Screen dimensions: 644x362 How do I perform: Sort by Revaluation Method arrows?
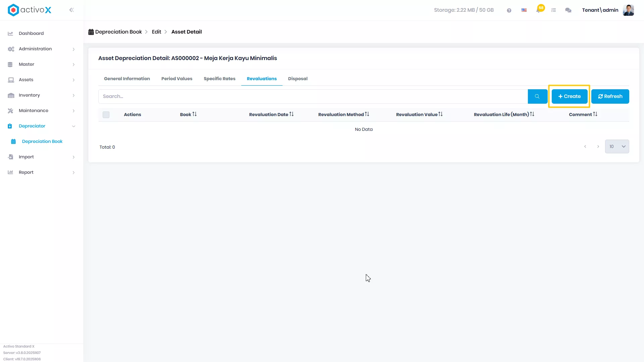367,114
